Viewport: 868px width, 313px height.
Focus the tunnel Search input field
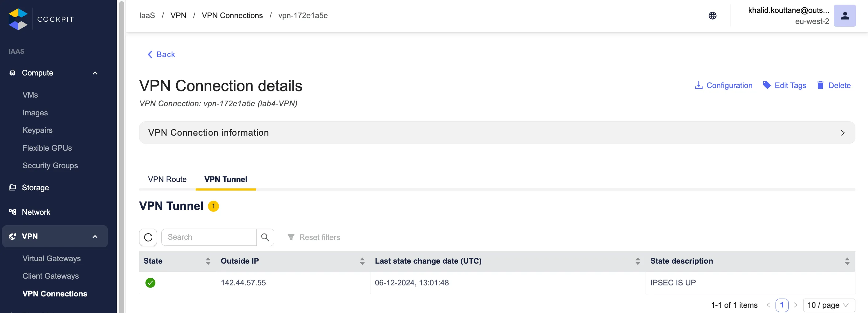pyautogui.click(x=209, y=237)
